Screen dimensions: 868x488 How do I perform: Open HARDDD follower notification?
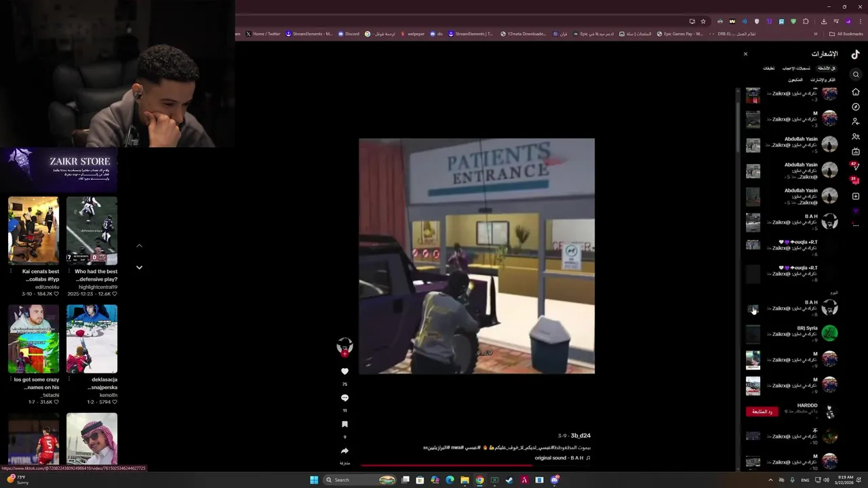pos(791,411)
